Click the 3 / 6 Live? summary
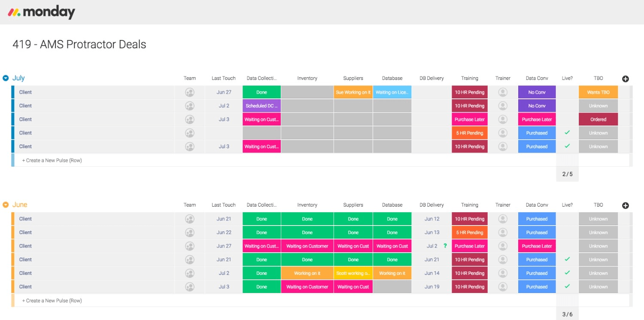This screenshot has width=644, height=320. pos(567,314)
